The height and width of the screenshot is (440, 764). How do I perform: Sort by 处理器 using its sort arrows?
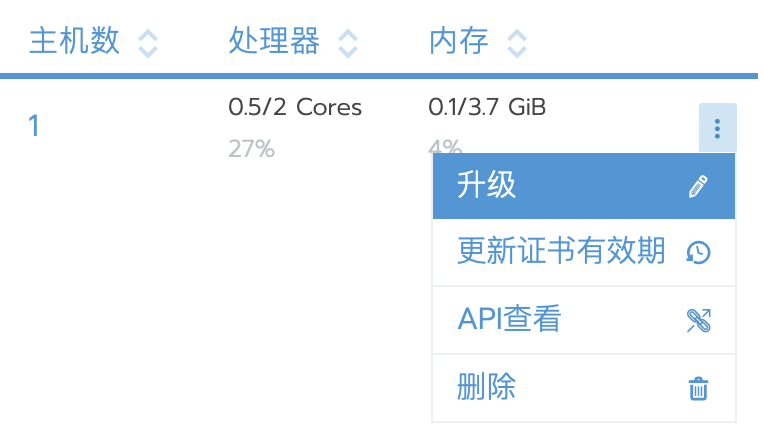tap(348, 43)
